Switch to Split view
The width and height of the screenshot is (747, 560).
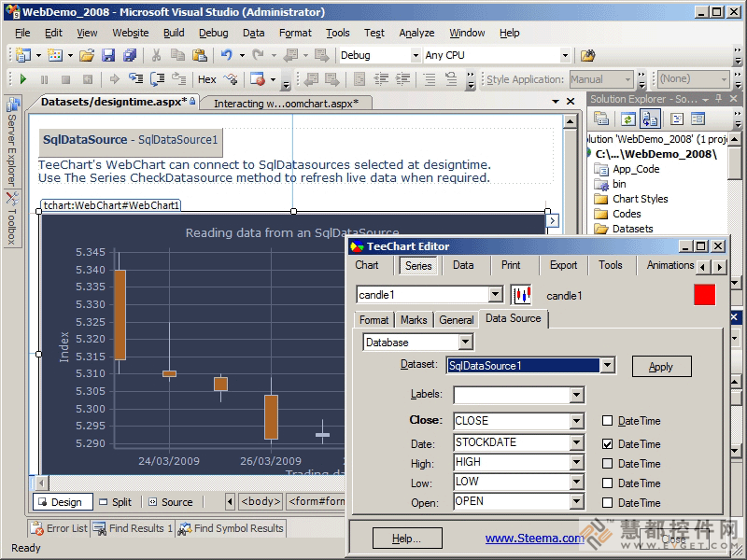point(115,502)
